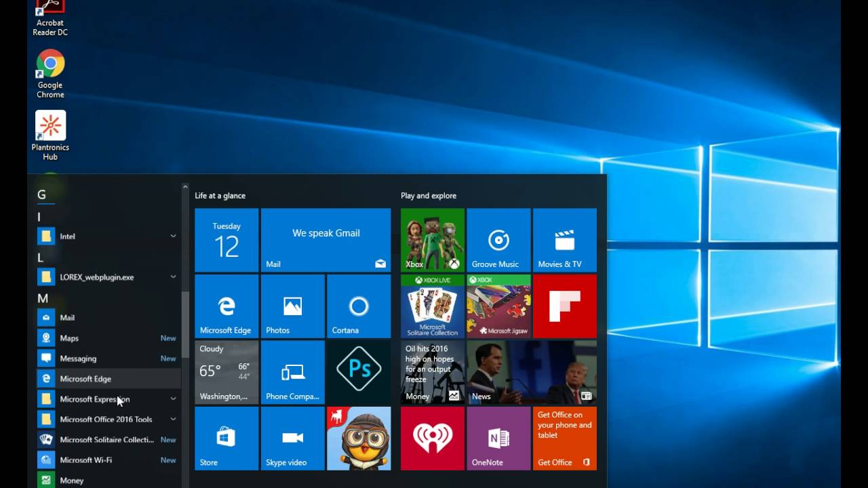
Task: Open the Microsoft Jigsaw tile
Action: (498, 306)
